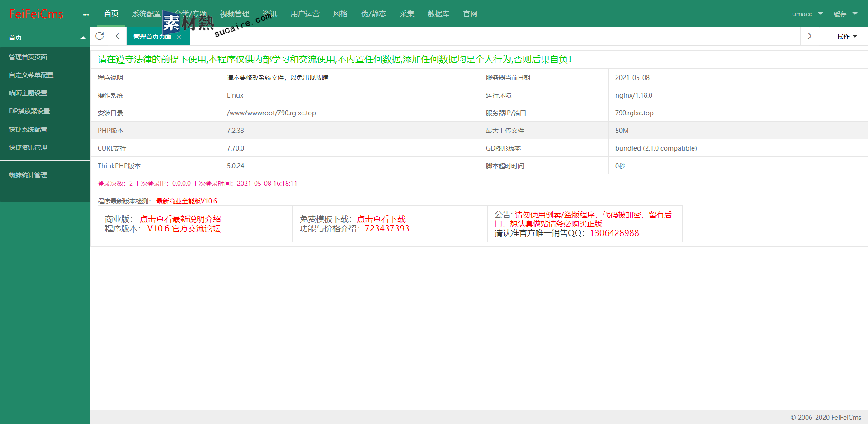Close the 管理首页页面 tab
Screen dimensions: 868x424
coord(179,37)
